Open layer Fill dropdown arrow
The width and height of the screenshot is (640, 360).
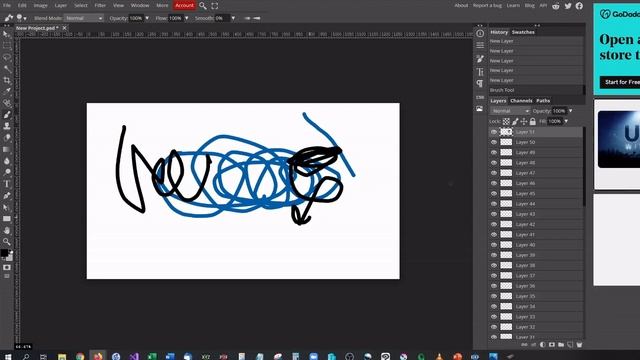point(566,122)
